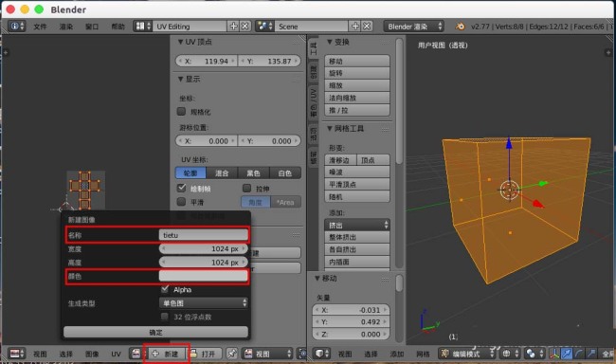Enable the 平滑 checkbox
616x364 pixels.
(x=181, y=202)
